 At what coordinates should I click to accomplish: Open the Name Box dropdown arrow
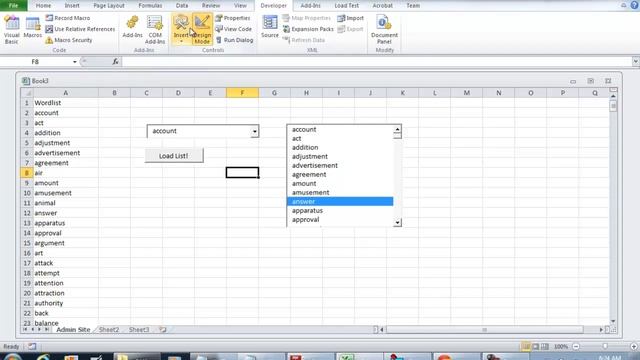click(74, 62)
